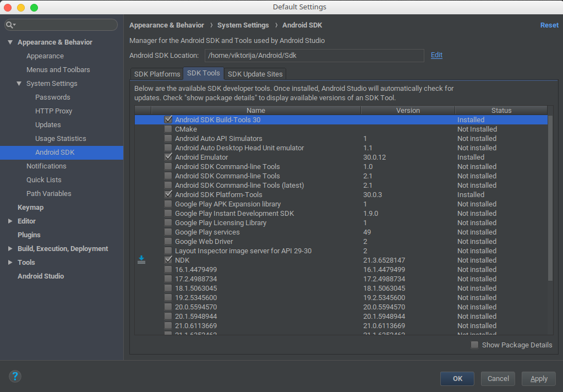
Task: Check Google Play services checkbox
Action: (x=168, y=232)
